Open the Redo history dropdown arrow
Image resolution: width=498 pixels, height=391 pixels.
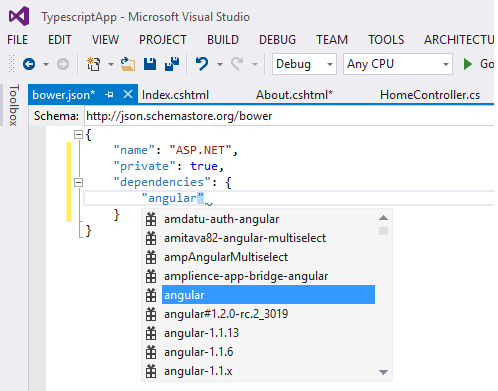click(x=255, y=64)
